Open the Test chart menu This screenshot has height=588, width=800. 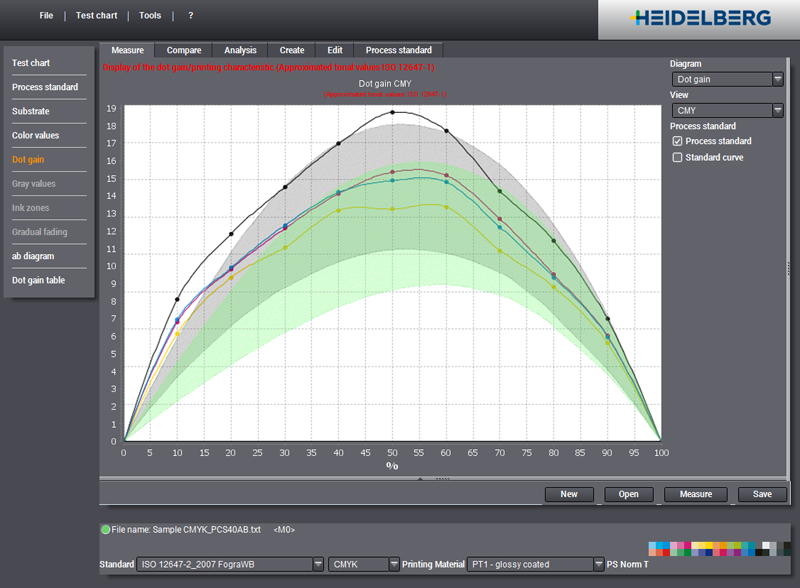point(96,15)
